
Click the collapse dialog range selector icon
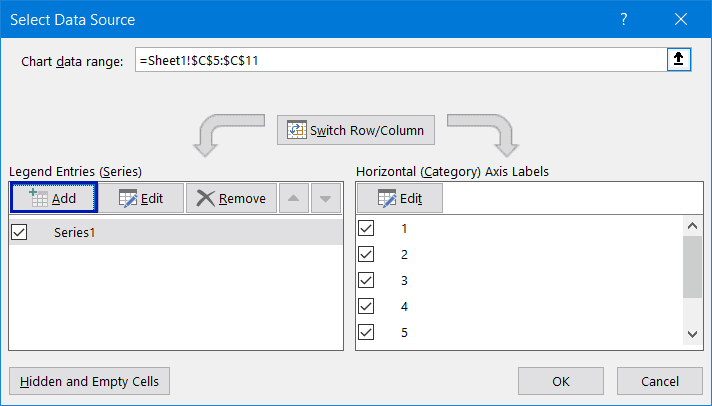679,61
